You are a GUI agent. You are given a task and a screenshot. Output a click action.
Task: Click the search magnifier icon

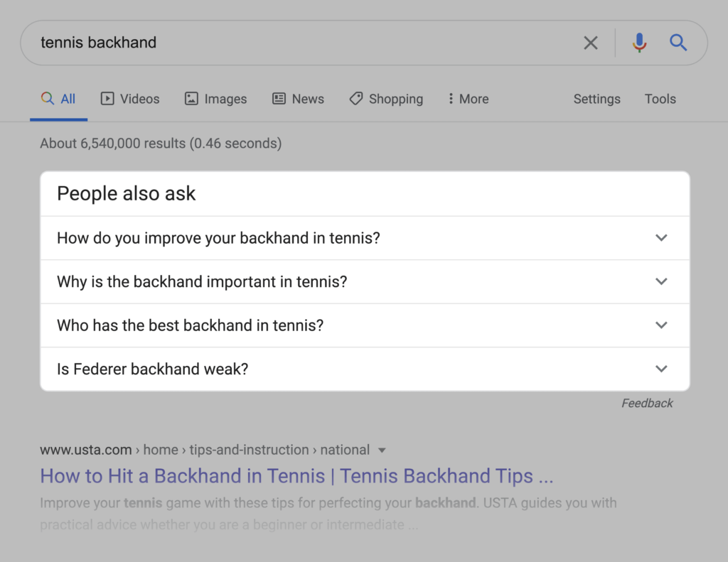click(x=678, y=43)
